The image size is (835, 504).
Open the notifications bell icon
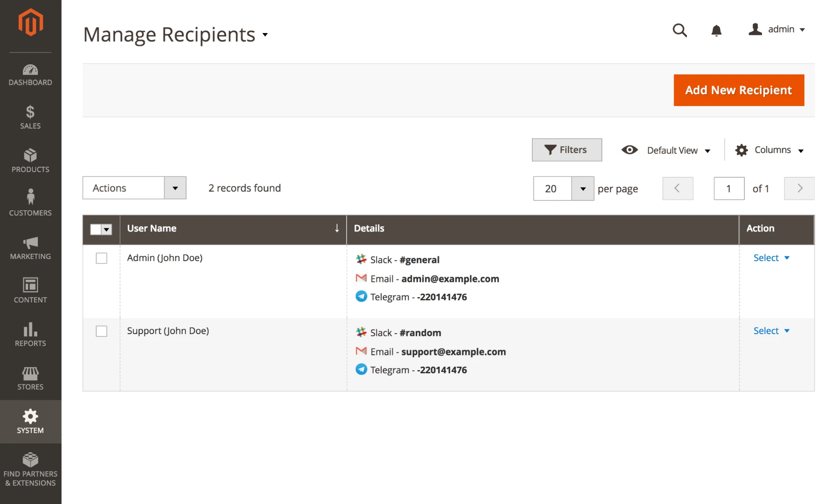(716, 30)
